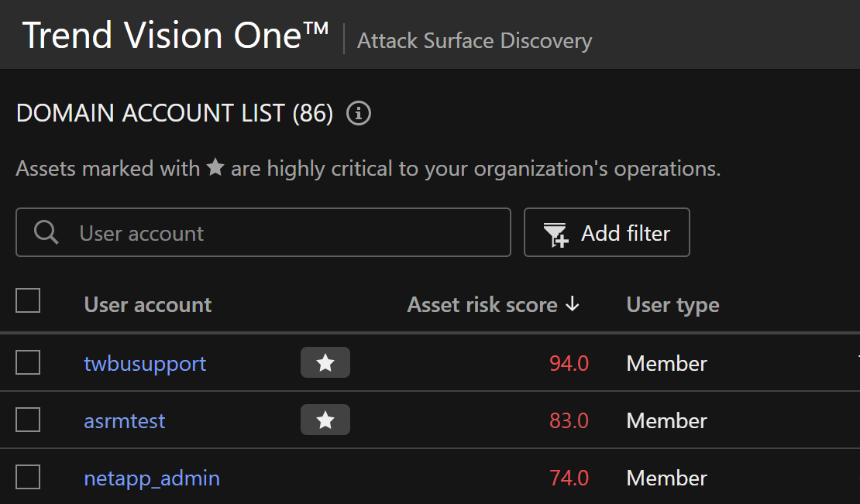Image resolution: width=860 pixels, height=504 pixels.
Task: Click the Trend Vision One title
Action: [176, 36]
